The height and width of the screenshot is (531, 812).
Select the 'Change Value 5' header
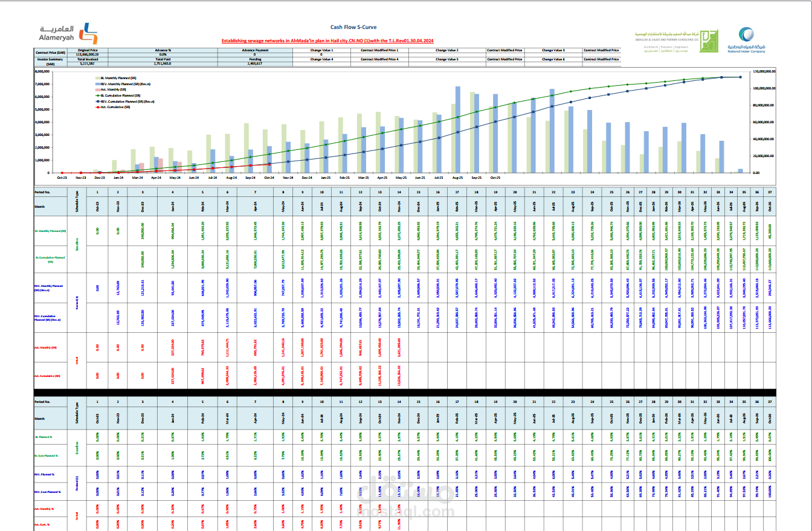447,59
